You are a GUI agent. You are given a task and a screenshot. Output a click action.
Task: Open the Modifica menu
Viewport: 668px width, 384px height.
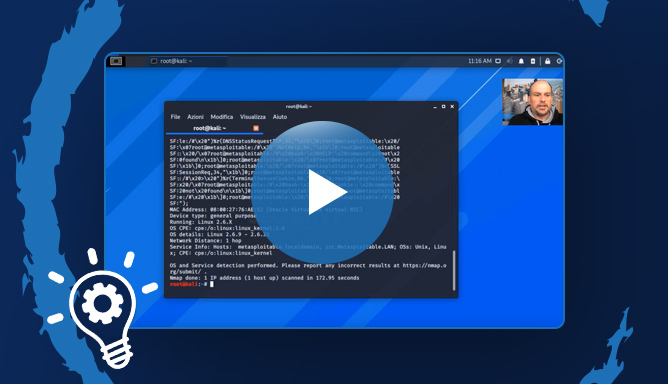(222, 117)
